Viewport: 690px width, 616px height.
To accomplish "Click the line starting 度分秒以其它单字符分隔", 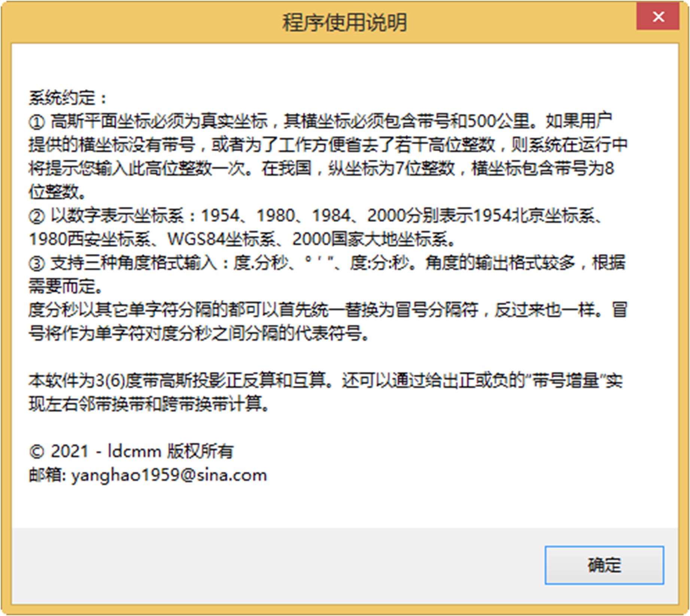I will coord(328,310).
